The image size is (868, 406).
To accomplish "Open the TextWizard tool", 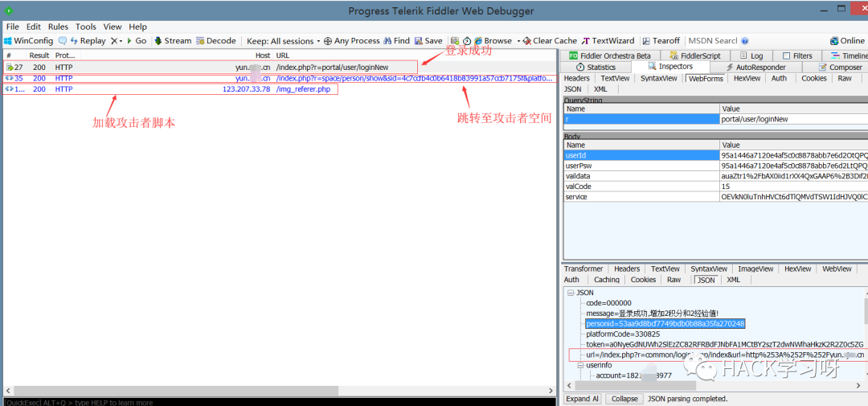I will pos(608,41).
